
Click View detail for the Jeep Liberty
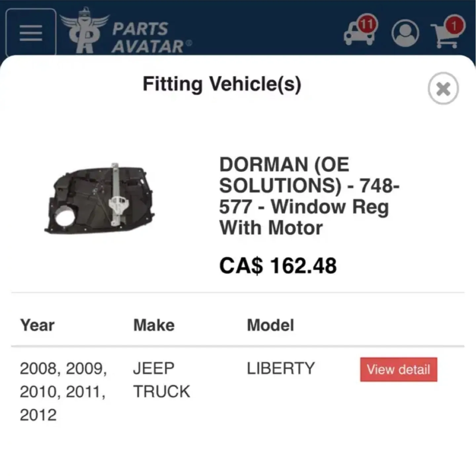pos(398,369)
